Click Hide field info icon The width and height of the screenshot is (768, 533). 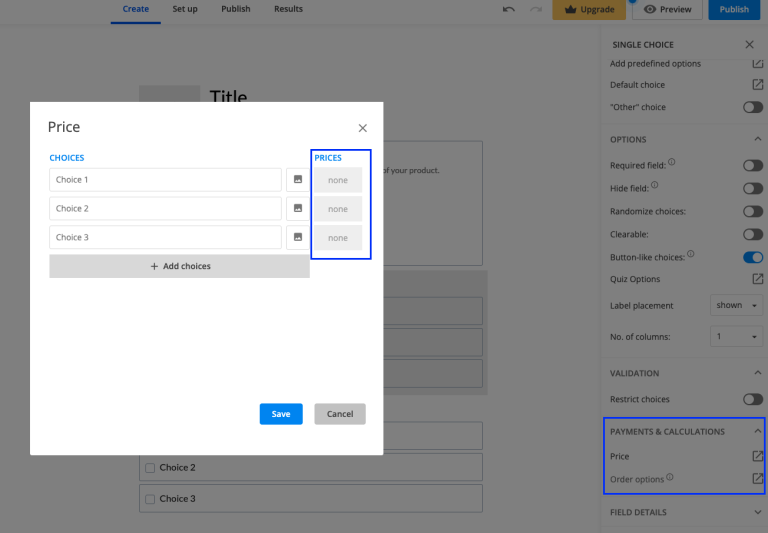tap(654, 185)
